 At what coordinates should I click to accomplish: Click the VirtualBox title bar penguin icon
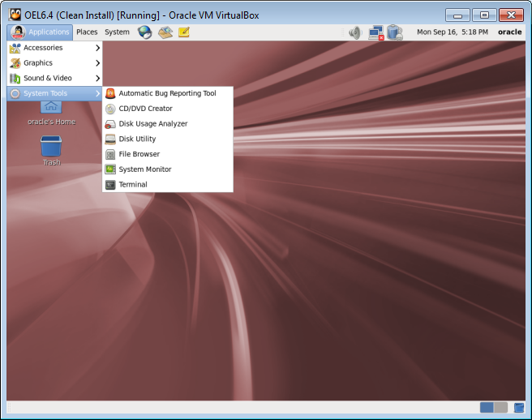15,15
